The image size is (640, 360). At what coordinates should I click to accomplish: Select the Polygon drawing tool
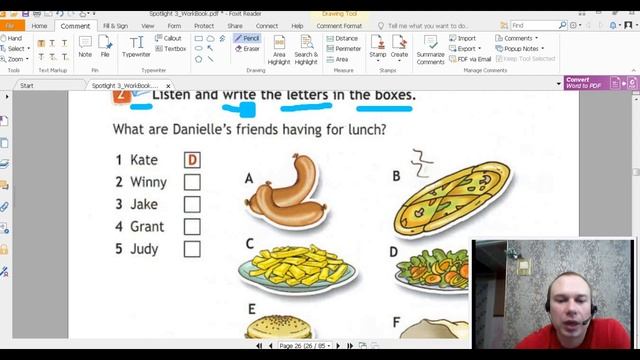[x=198, y=59]
